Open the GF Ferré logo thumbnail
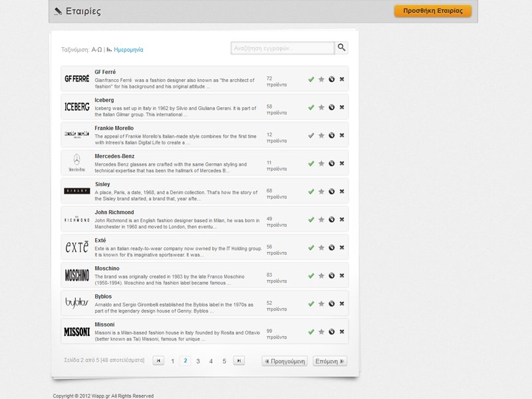Image resolution: width=532 pixels, height=399 pixels. [77, 78]
